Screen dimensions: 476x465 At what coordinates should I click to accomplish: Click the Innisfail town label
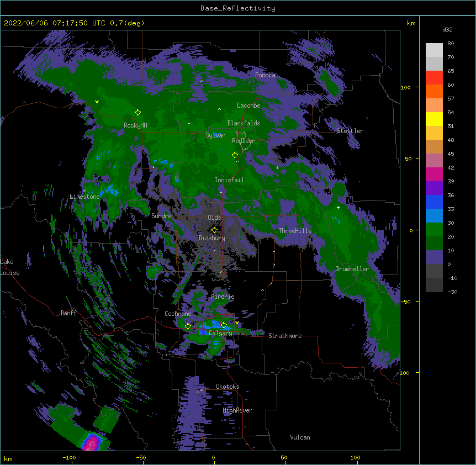[229, 180]
